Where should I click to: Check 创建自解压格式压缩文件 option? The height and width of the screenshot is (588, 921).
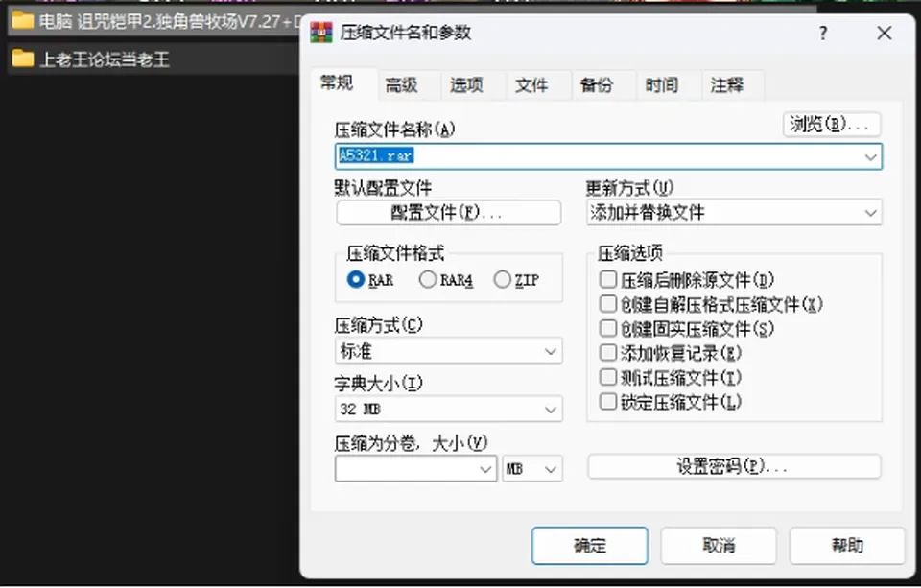tap(608, 304)
